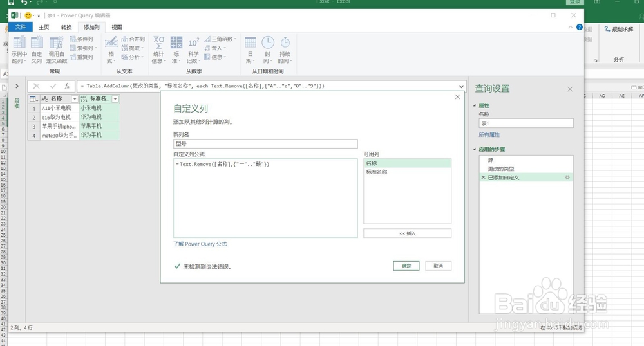Click the ABC type icon of 名称 column
The width and height of the screenshot is (644, 346).
(44, 99)
